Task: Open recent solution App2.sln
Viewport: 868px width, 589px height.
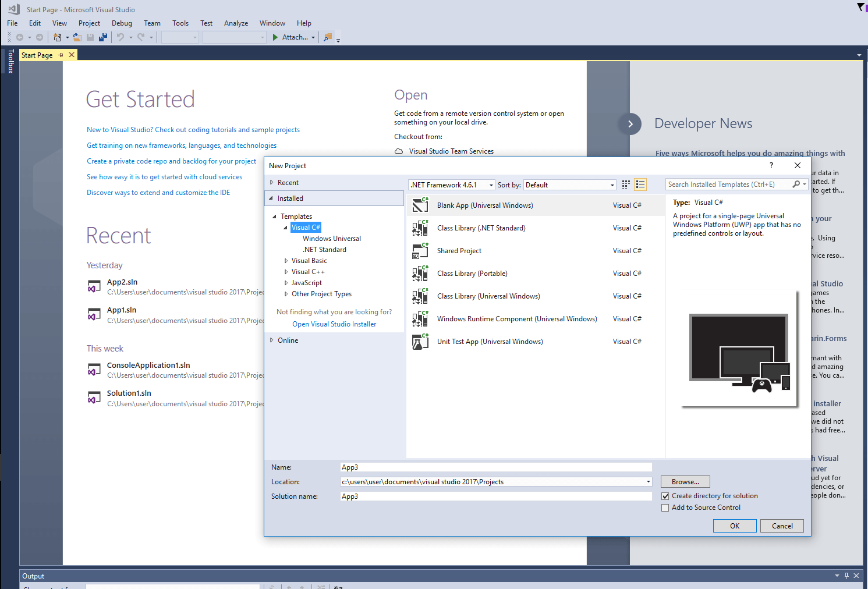Action: pyautogui.click(x=122, y=282)
